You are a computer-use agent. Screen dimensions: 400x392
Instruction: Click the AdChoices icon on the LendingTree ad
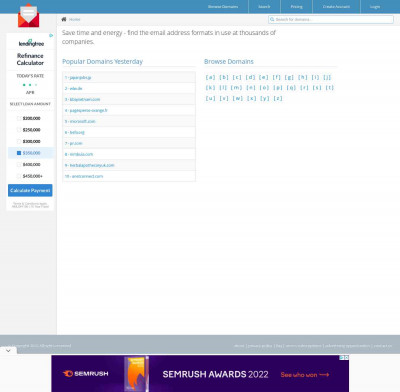click(51, 35)
